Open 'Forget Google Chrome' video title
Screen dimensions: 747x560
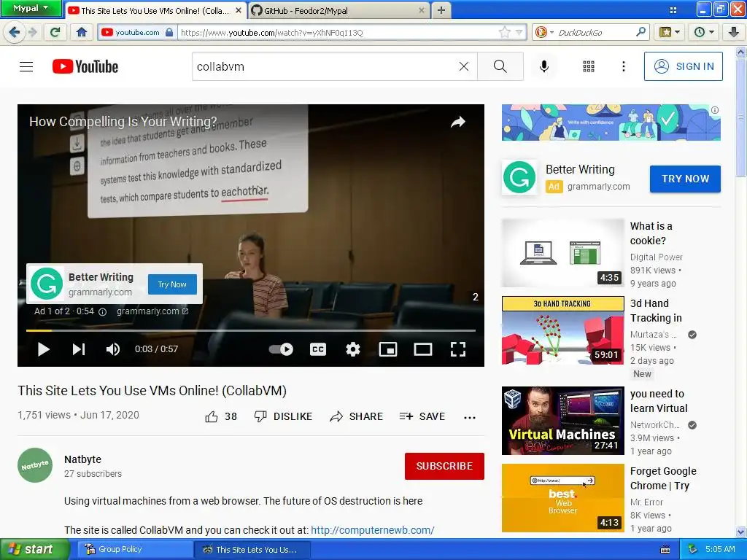pyautogui.click(x=663, y=478)
